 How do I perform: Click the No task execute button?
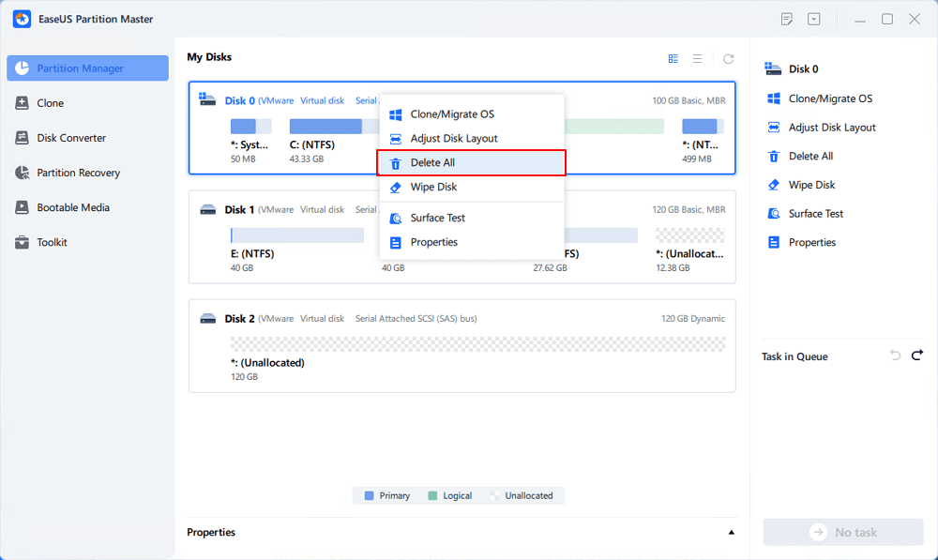pyautogui.click(x=843, y=532)
